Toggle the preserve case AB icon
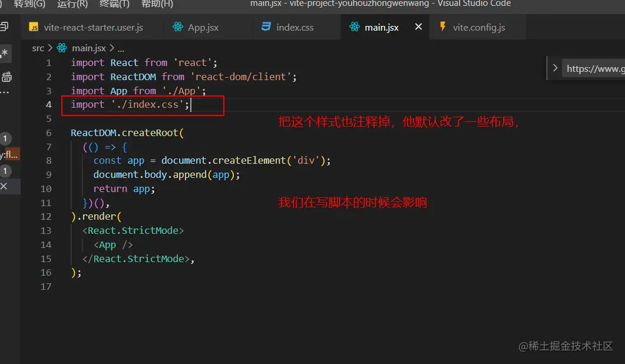Screen dimensions: 625x364 (6, 77)
